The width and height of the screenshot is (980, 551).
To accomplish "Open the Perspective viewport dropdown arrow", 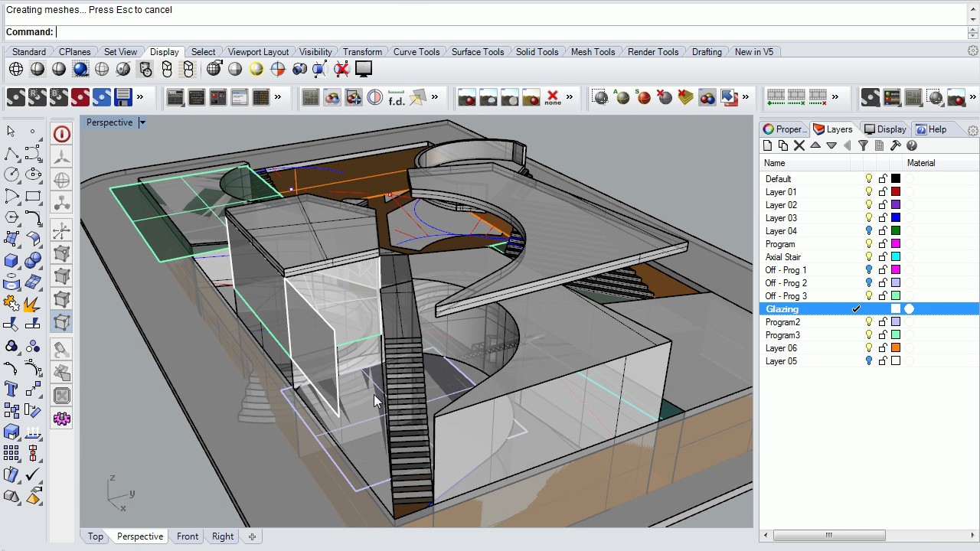I will 142,122.
